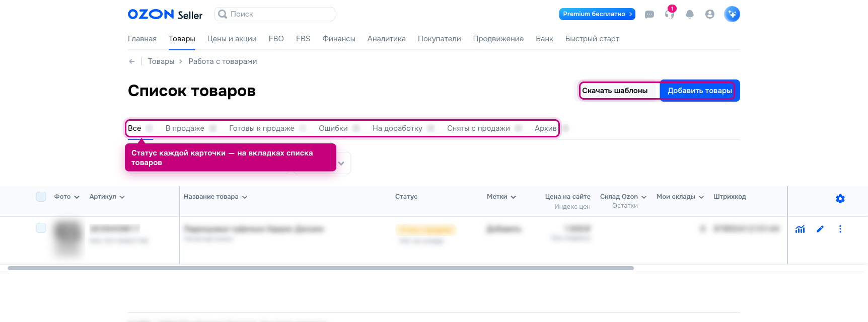This screenshot has width=868, height=322.
Task: Click the search magnifier icon
Action: click(223, 14)
